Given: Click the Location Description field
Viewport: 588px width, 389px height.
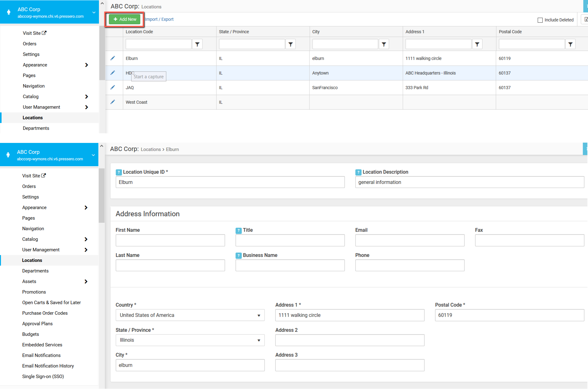Looking at the screenshot, I should pyautogui.click(x=470, y=182).
